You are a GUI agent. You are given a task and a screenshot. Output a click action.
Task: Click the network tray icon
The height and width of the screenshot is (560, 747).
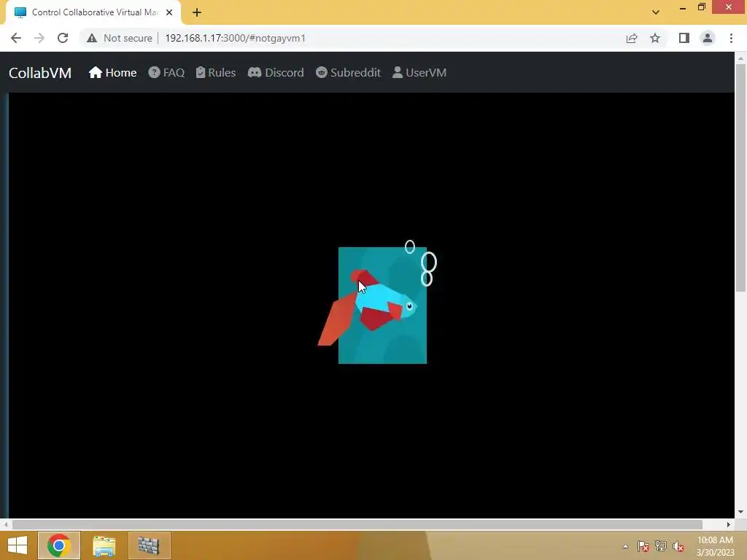point(661,546)
